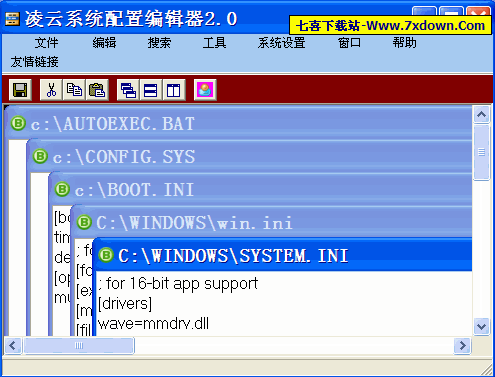Image resolution: width=495 pixels, height=377 pixels.
Task: Open the 帮助 menu
Action: coord(404,43)
